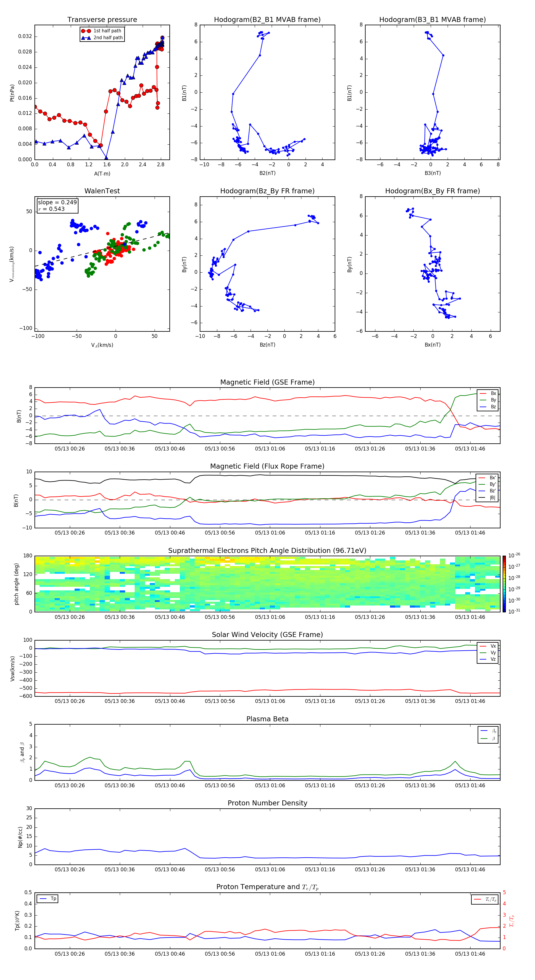Click the 'Vy' legend entry
Viewport: 535px width, 980px height.
click(x=488, y=653)
